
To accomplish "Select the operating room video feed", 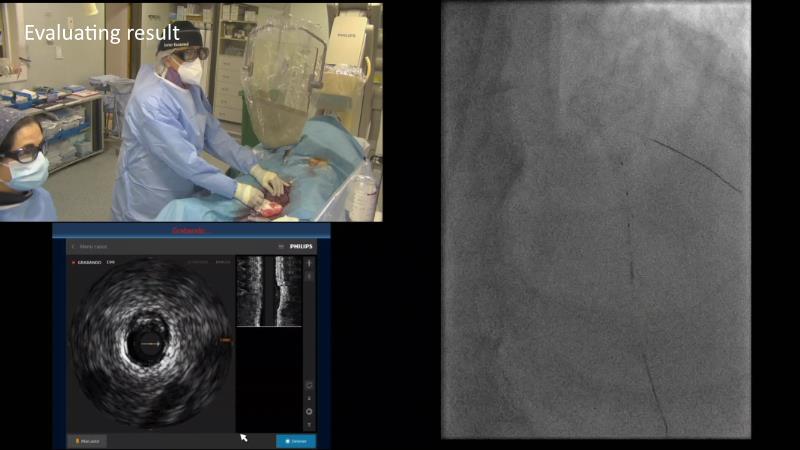I will click(x=191, y=111).
